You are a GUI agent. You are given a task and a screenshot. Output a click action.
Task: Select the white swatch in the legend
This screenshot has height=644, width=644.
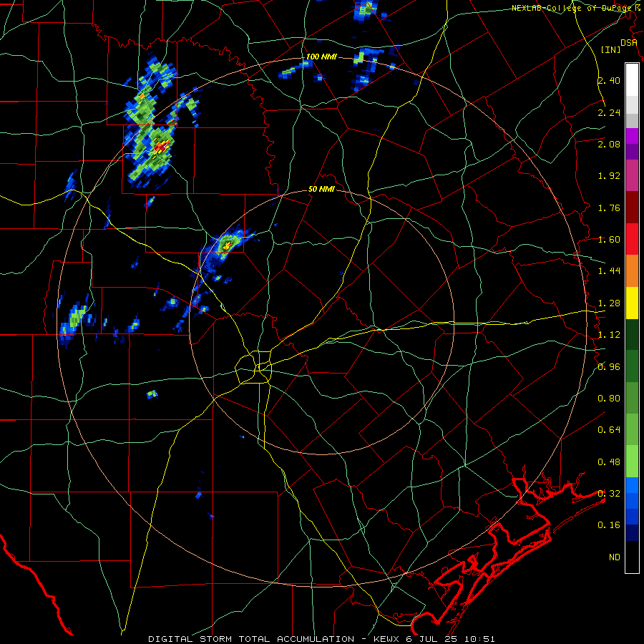tap(632, 80)
